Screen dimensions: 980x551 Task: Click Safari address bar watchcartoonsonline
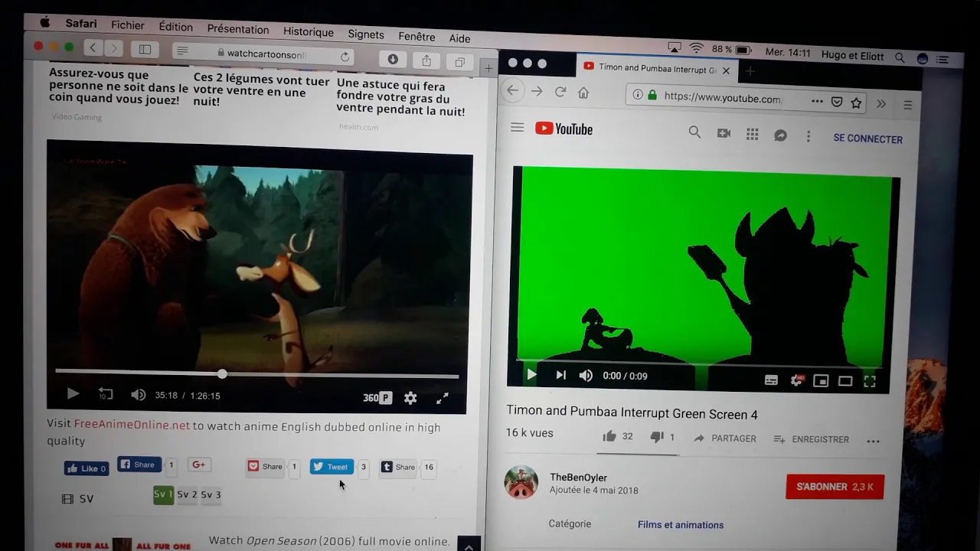point(264,54)
